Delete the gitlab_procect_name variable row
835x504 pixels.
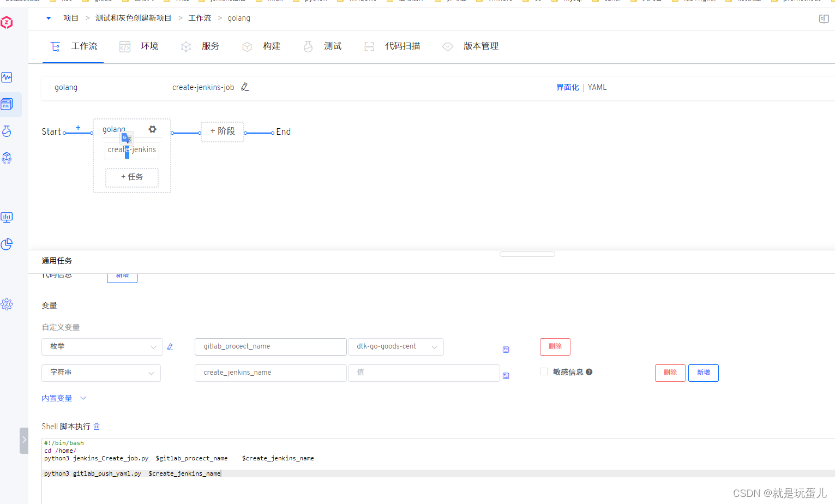pos(555,347)
